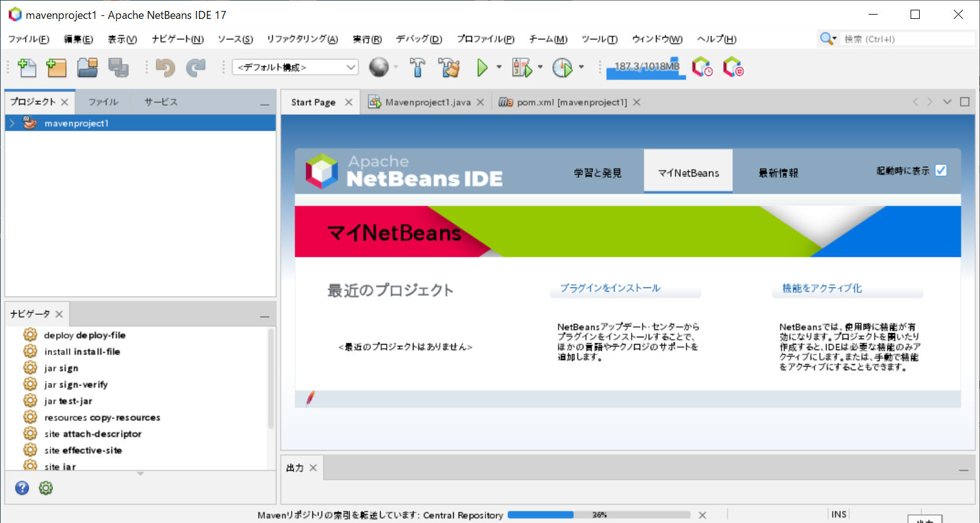The height and width of the screenshot is (523, 980).
Task: Minimize the Projects panel
Action: 264,104
